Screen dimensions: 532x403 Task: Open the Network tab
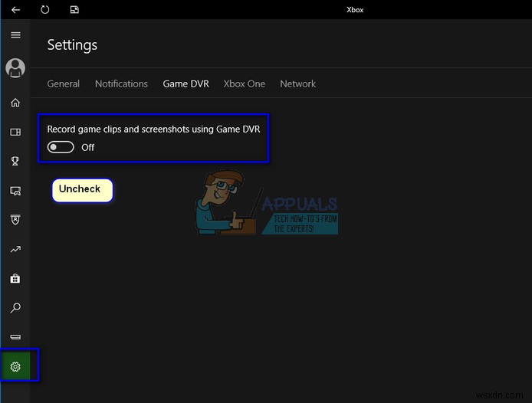click(298, 84)
